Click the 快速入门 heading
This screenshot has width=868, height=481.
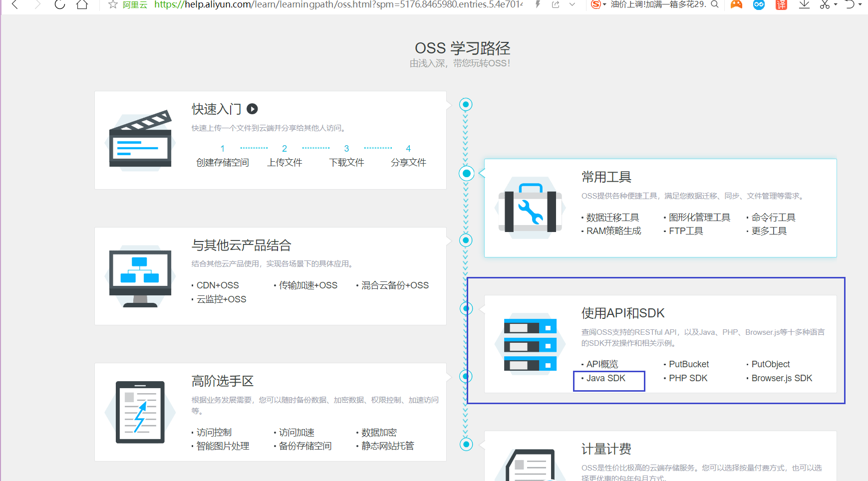pyautogui.click(x=217, y=109)
